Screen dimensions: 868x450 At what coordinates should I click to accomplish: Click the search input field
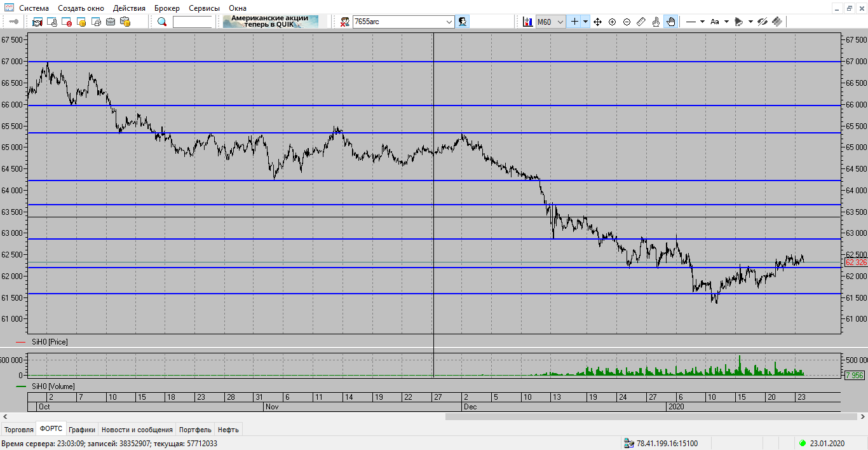(193, 22)
